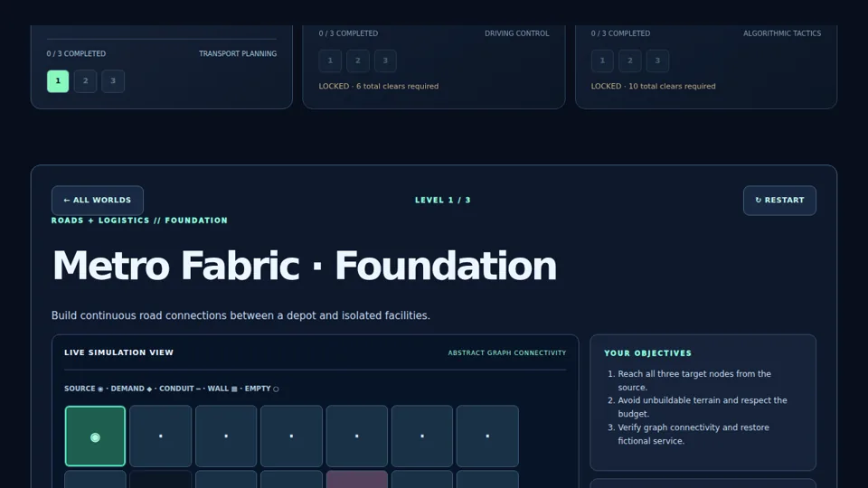
Task: Click the 'DRIVING CONTROL' label
Action: (517, 33)
